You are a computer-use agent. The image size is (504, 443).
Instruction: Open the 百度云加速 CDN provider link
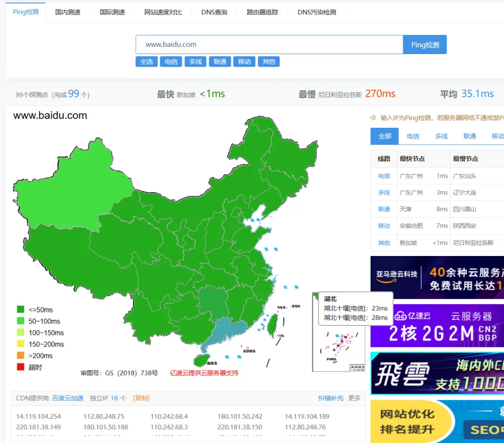coord(68,398)
